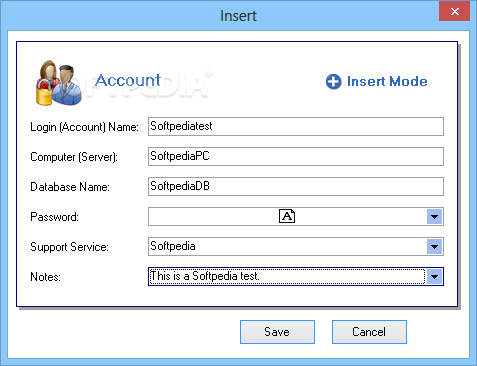Expand the Notes dropdown arrow
The image size is (477, 366).
click(x=434, y=277)
